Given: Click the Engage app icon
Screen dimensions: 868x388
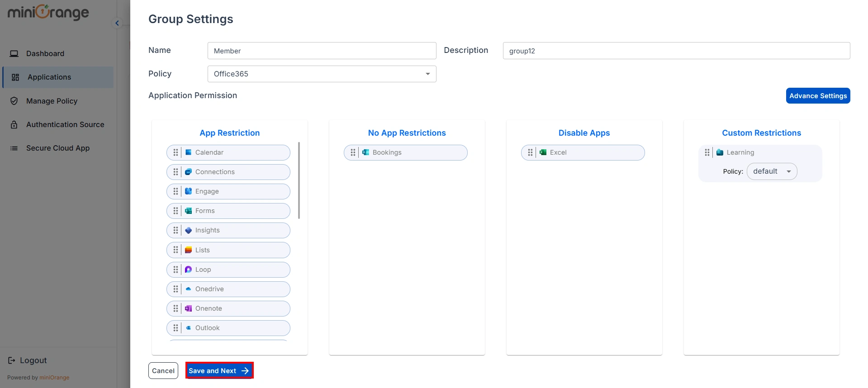Looking at the screenshot, I should (x=189, y=191).
